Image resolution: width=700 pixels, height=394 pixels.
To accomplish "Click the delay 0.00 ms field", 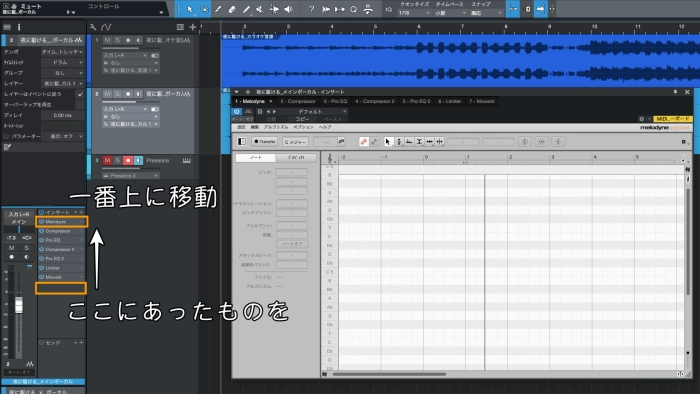I will coord(62,115).
